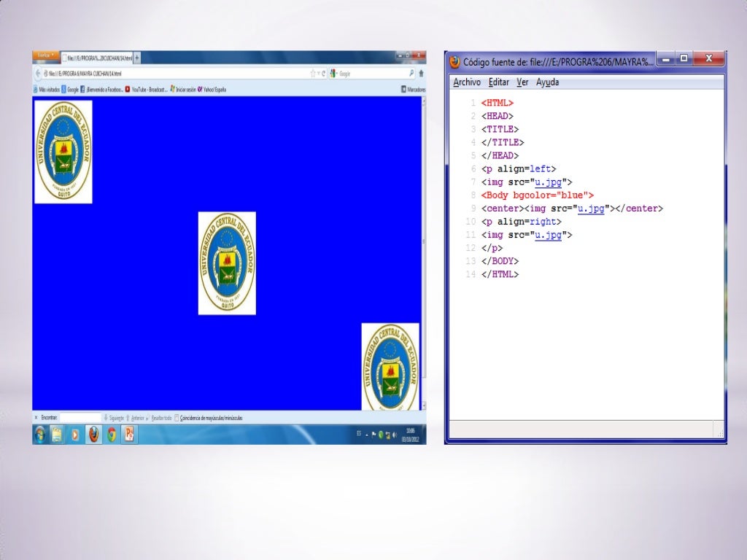The image size is (747, 560).
Task: Open Ver menu in source window
Action: (522, 82)
